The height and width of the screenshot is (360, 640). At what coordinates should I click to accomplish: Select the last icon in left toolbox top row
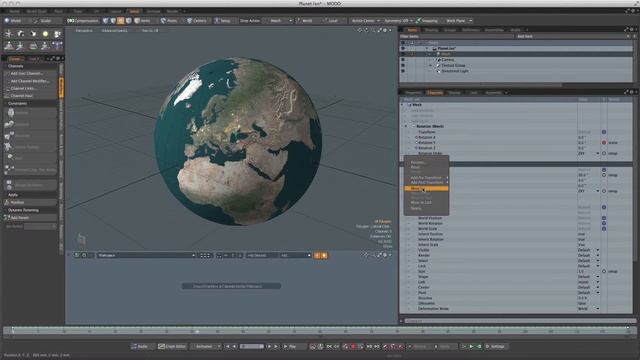click(58, 34)
